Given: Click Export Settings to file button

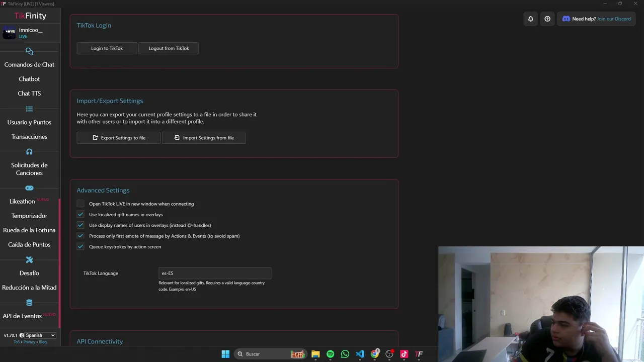Looking at the screenshot, I should tap(119, 138).
